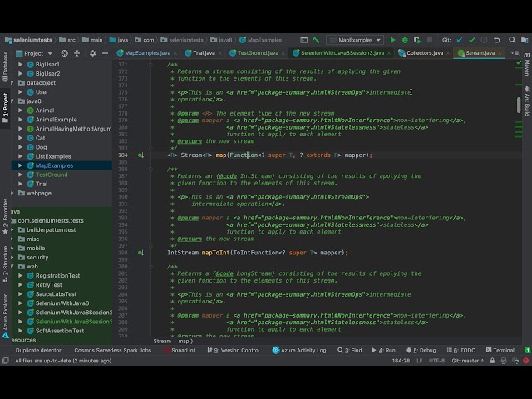Expand BigUser1 tree node
This screenshot has height=399, width=532.
point(20,64)
